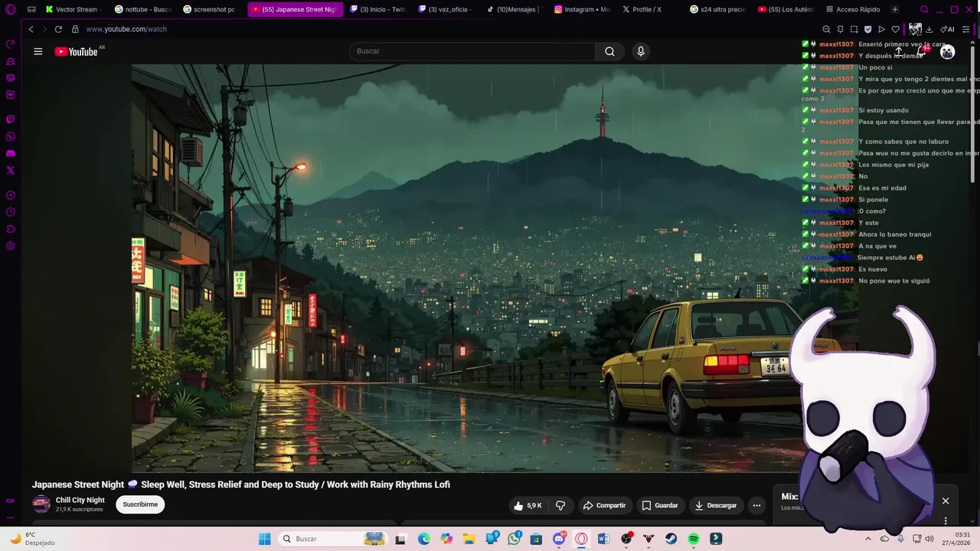Click the Descargar download button
The height and width of the screenshot is (551, 980).
(716, 505)
